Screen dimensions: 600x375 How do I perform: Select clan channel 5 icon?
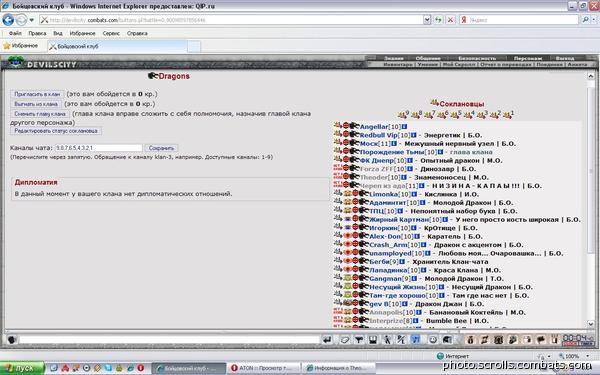coord(456,114)
